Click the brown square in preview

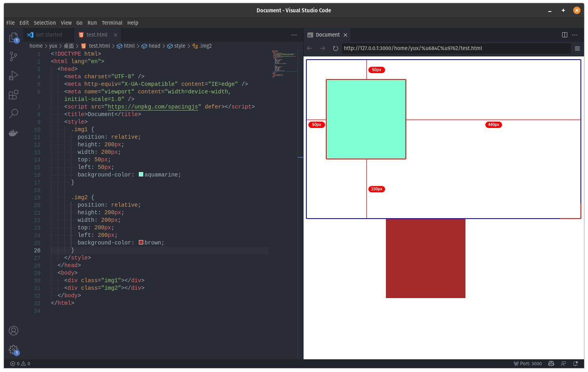click(x=426, y=258)
